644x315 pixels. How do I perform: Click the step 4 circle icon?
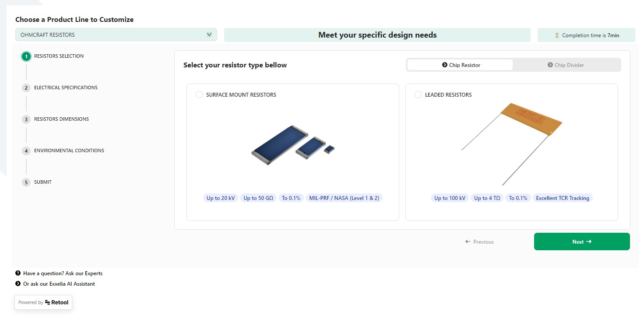(x=26, y=151)
